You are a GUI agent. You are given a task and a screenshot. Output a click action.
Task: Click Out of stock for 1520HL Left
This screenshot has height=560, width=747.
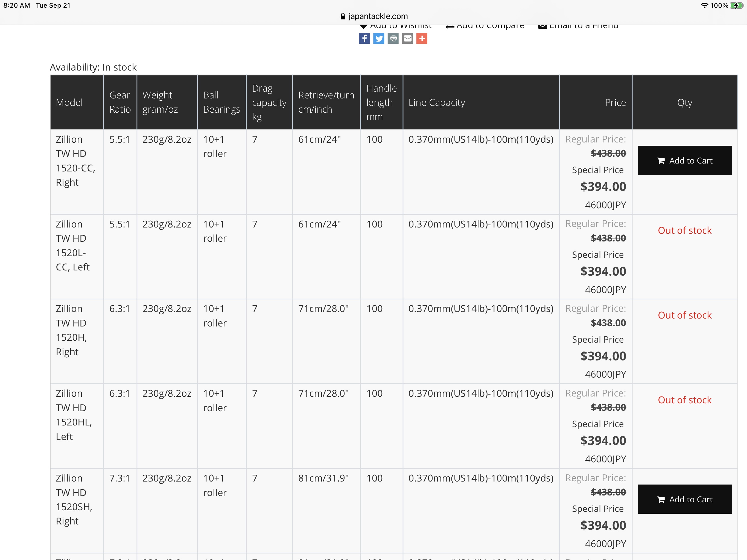pos(685,400)
